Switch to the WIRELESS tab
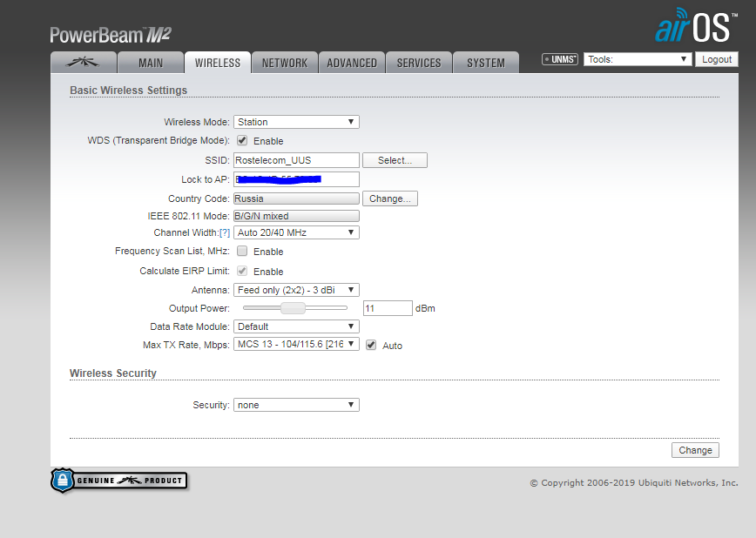This screenshot has height=538, width=756. [x=218, y=63]
